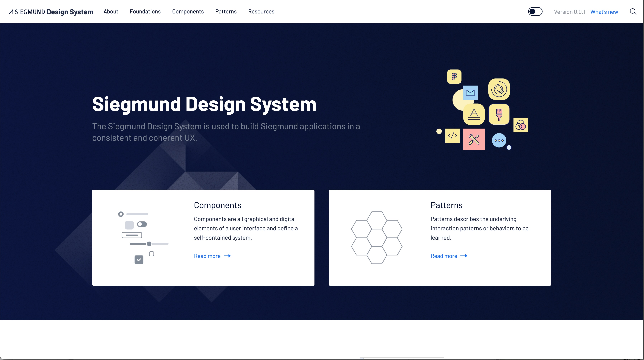Toggle the dark mode switch in header

pyautogui.click(x=535, y=12)
